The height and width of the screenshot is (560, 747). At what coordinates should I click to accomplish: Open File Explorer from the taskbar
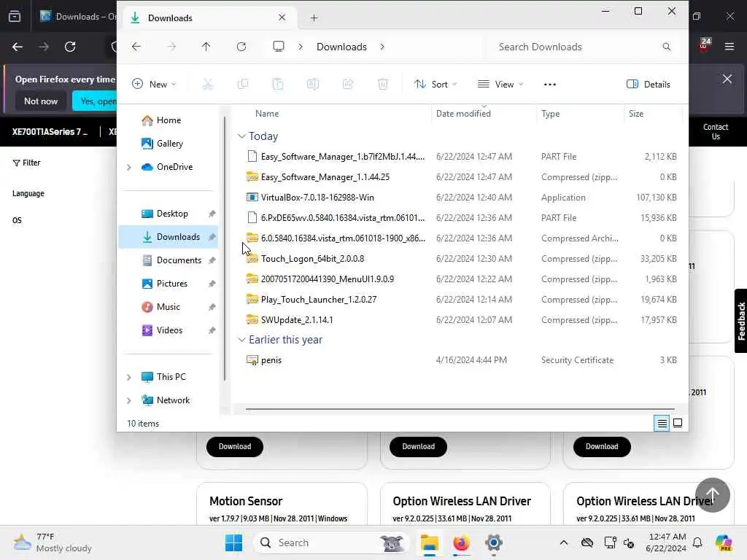(x=429, y=542)
